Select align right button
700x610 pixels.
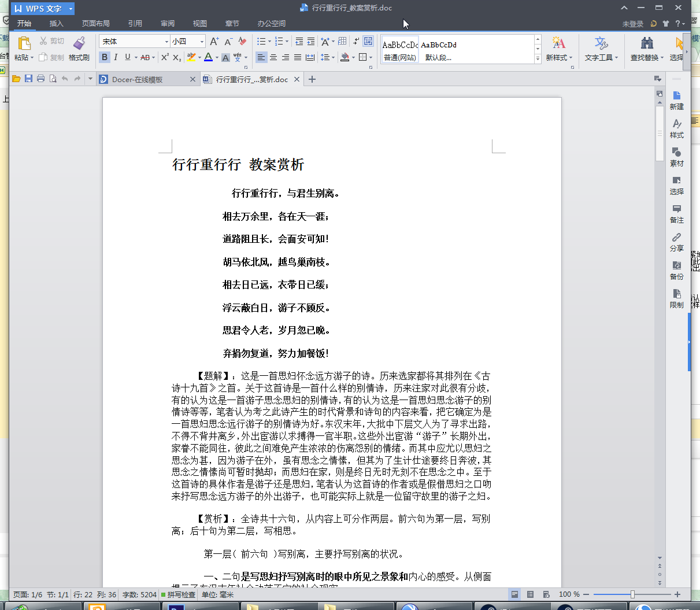[x=286, y=57]
